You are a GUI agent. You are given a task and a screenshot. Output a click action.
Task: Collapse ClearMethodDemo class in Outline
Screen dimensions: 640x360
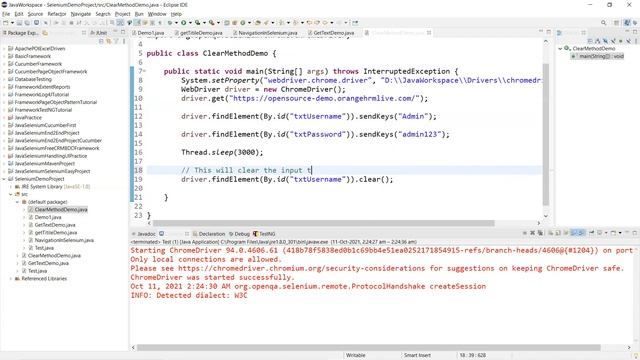(x=560, y=49)
